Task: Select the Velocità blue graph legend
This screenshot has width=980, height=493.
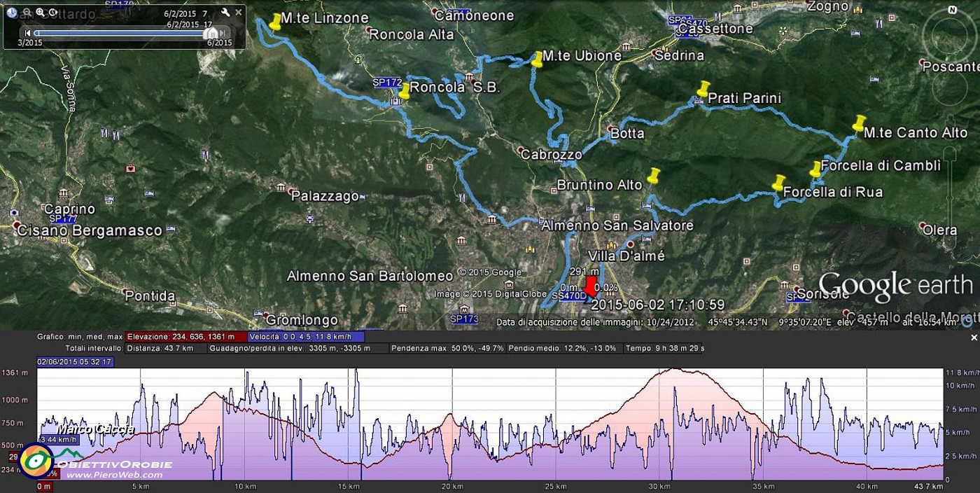Action: click(x=307, y=337)
